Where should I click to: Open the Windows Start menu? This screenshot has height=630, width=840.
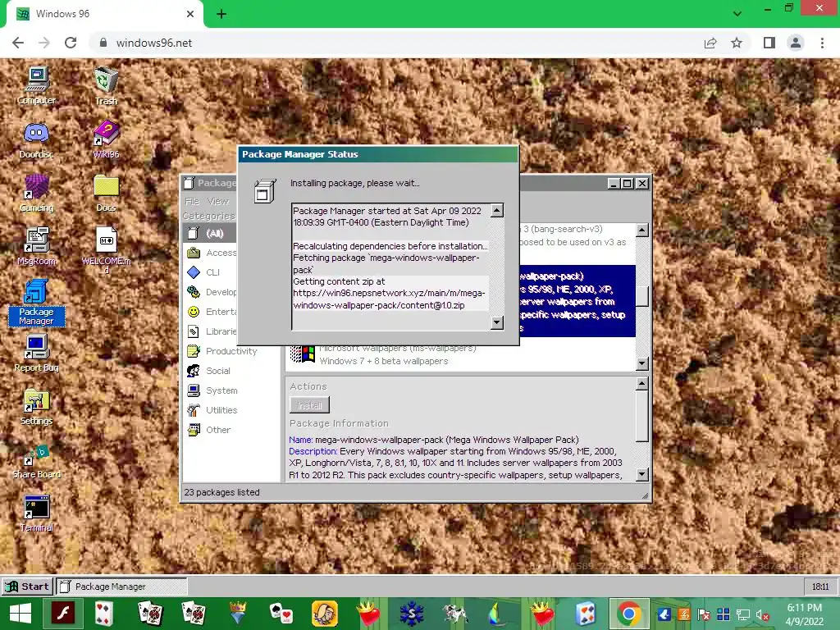(x=21, y=614)
